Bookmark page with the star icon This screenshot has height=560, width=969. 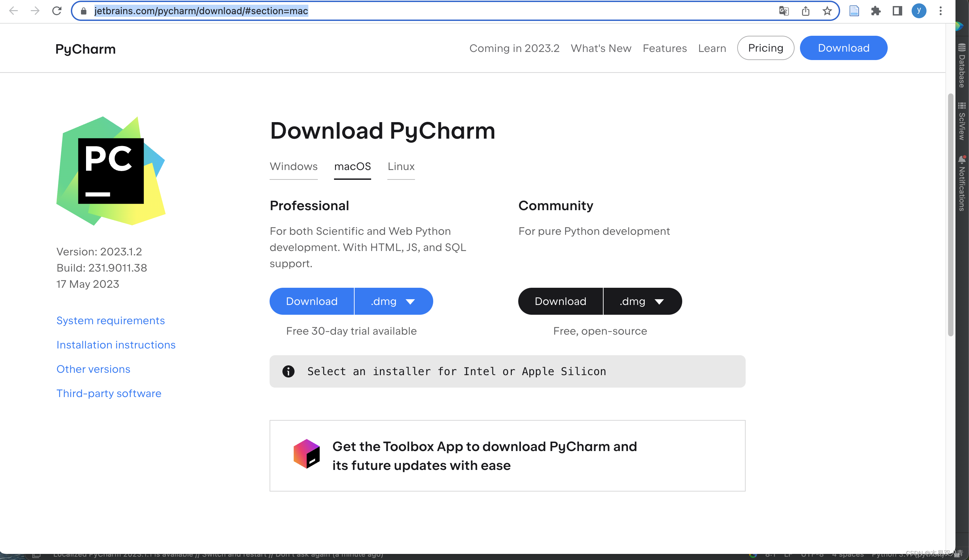827,11
